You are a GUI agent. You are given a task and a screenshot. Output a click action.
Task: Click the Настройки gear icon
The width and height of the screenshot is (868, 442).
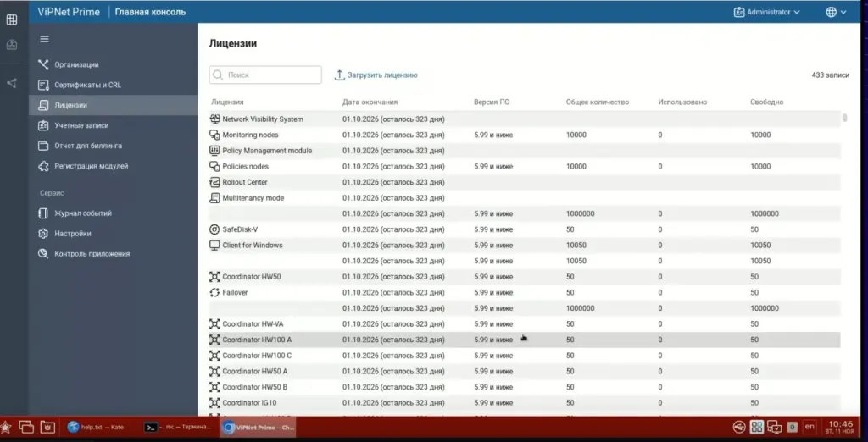click(43, 234)
